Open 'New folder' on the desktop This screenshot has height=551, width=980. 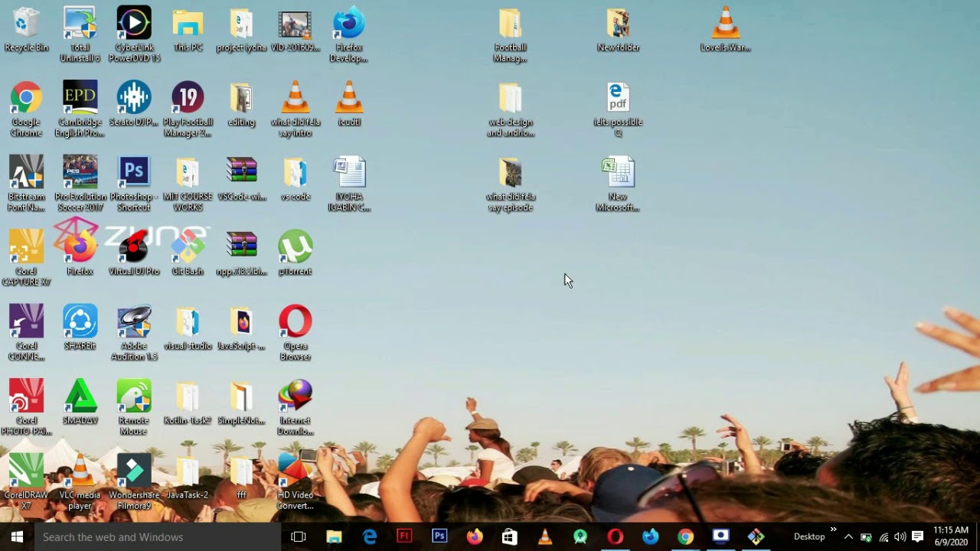(618, 31)
